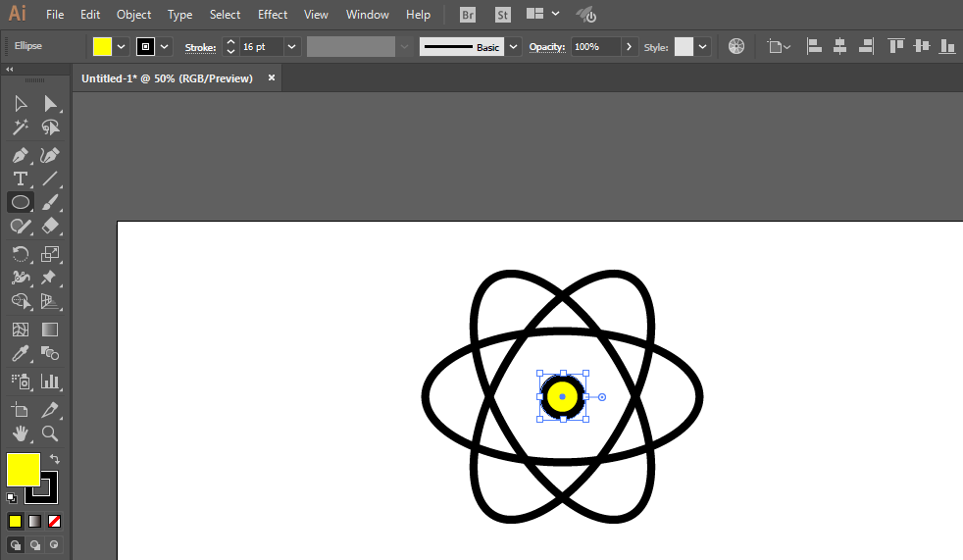Set paint mode to Color
The width and height of the screenshot is (963, 560).
tap(16, 522)
